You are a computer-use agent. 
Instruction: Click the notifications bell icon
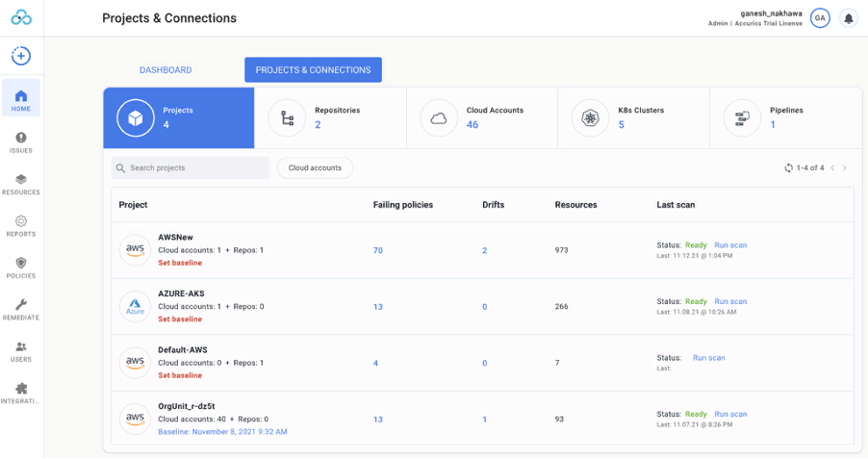coord(848,18)
